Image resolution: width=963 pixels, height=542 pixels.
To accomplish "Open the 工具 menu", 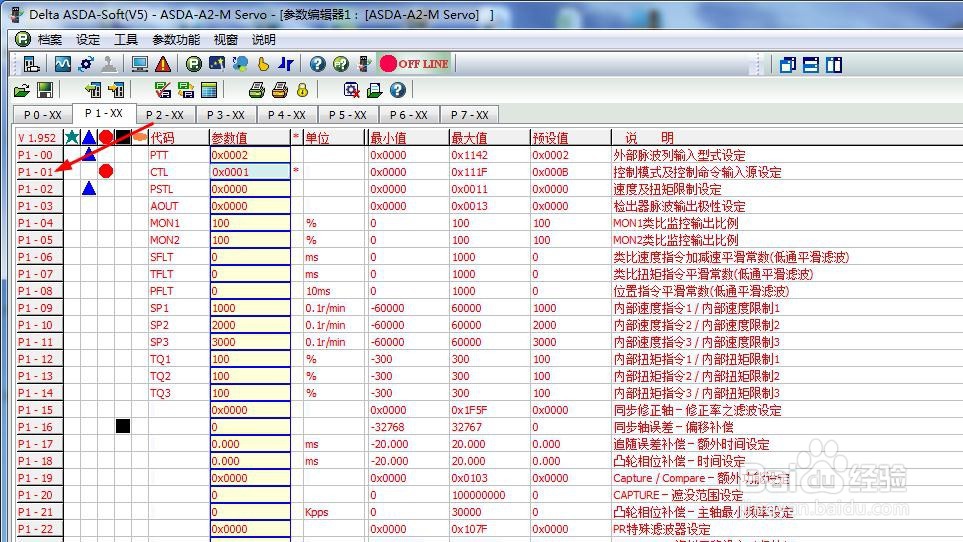I will click(126, 40).
